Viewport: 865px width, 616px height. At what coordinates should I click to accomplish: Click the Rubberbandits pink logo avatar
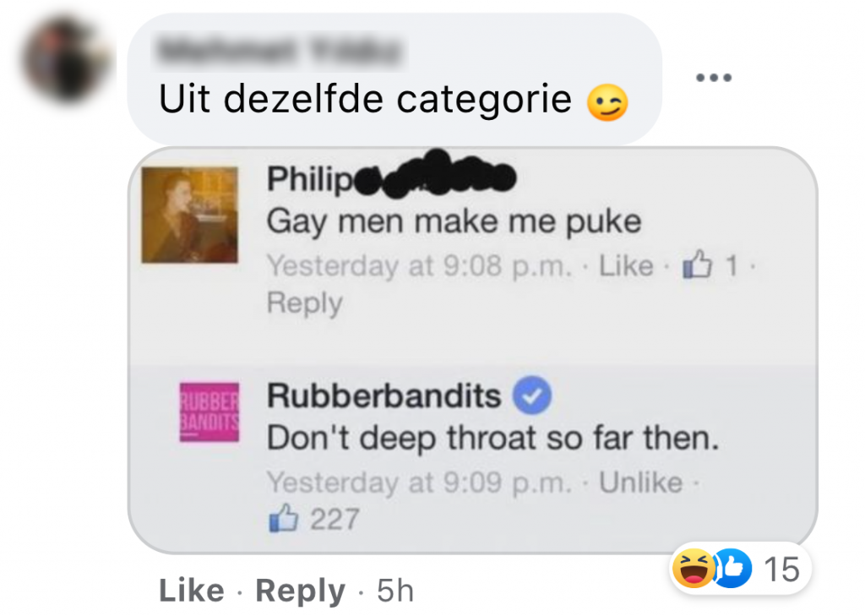tap(209, 412)
